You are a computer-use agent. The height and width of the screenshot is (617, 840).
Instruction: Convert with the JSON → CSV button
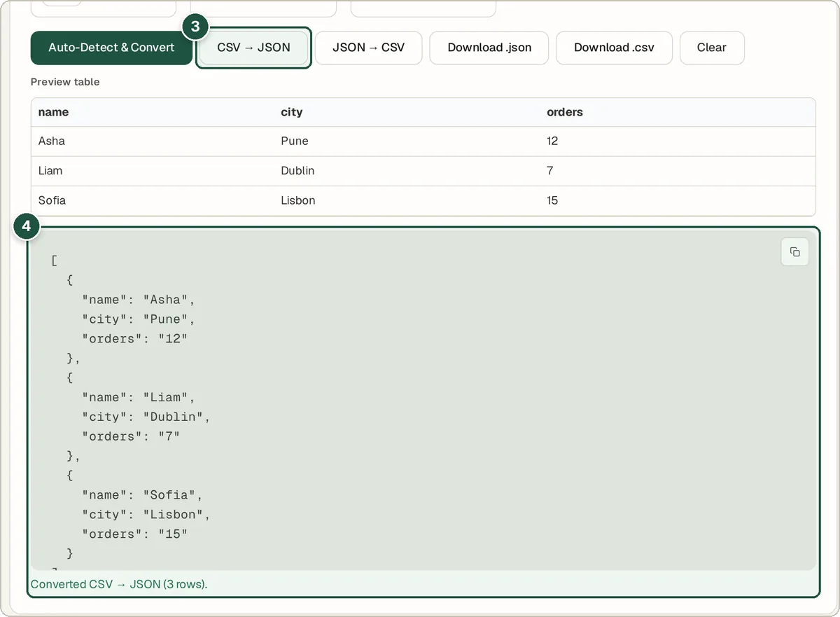368,48
